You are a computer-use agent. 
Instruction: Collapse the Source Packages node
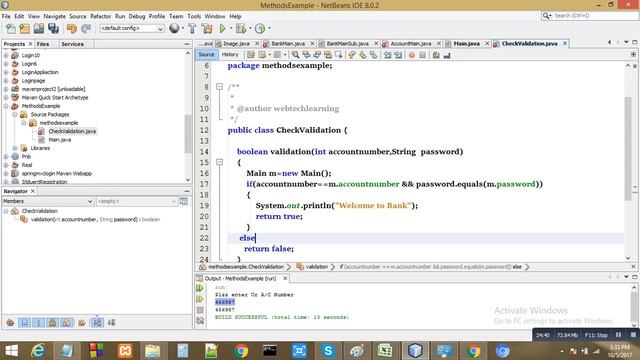(15, 115)
